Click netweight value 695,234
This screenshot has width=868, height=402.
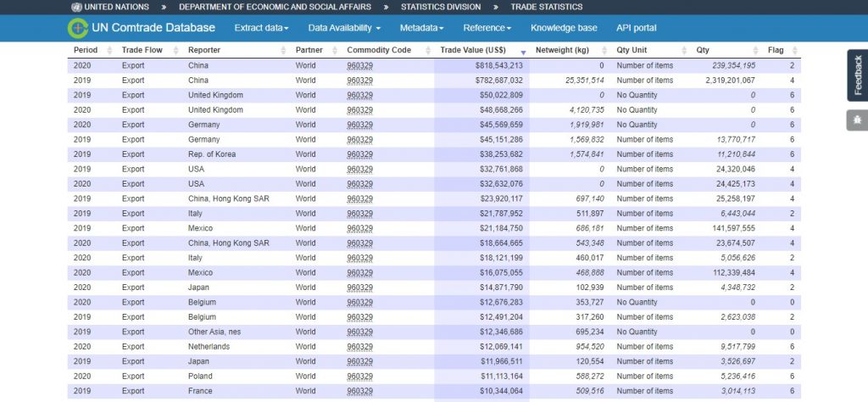point(590,332)
